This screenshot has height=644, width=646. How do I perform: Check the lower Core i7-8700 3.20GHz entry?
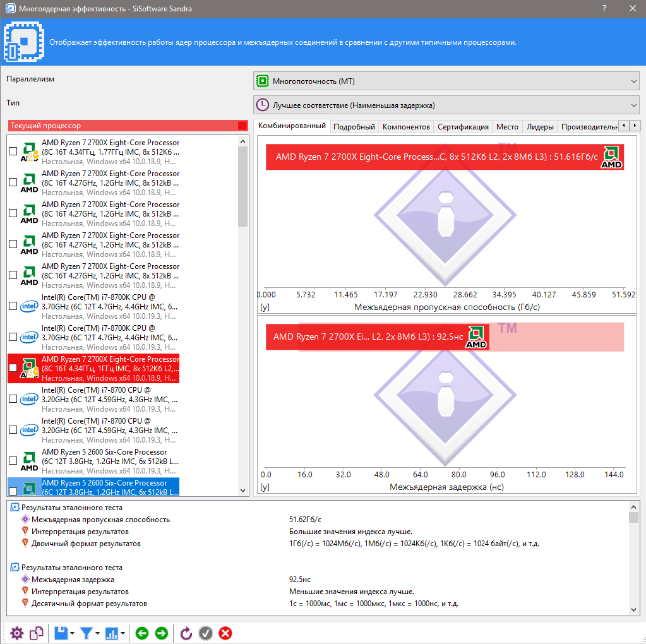click(x=13, y=430)
